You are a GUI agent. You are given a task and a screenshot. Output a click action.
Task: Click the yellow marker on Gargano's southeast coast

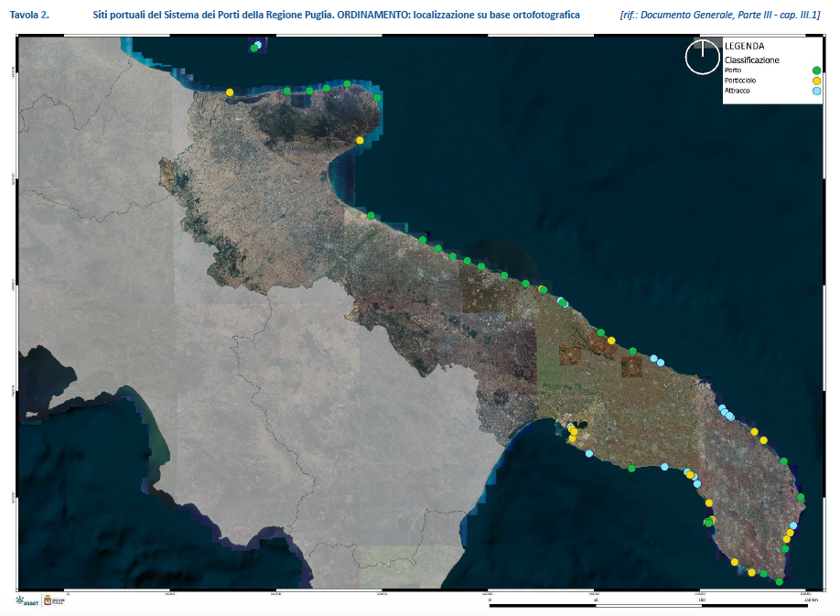pyautogui.click(x=360, y=140)
